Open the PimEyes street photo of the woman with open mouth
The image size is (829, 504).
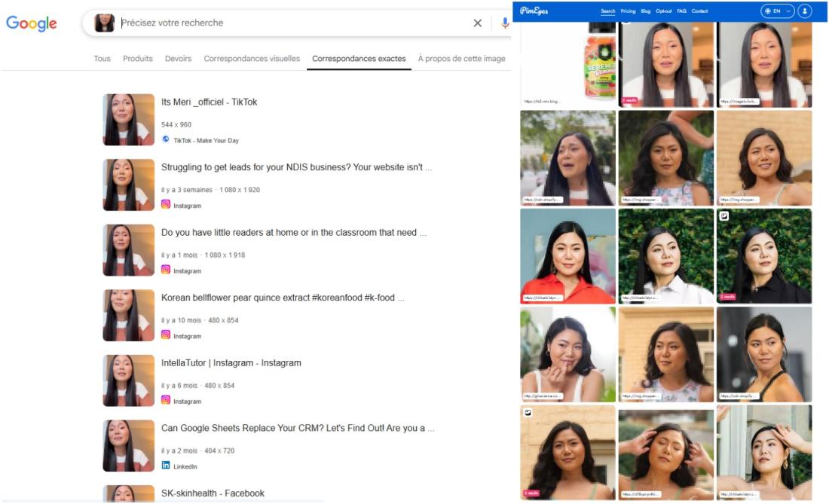point(567,157)
